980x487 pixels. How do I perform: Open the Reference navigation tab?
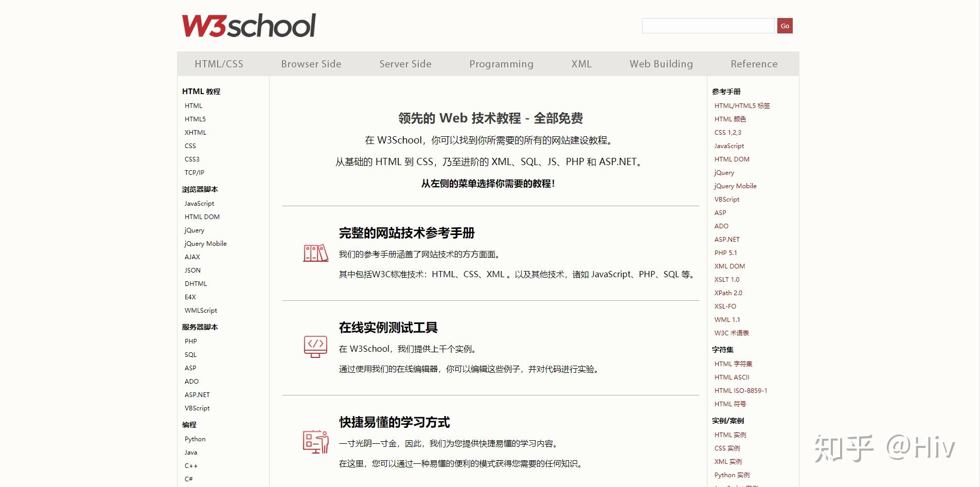[754, 64]
